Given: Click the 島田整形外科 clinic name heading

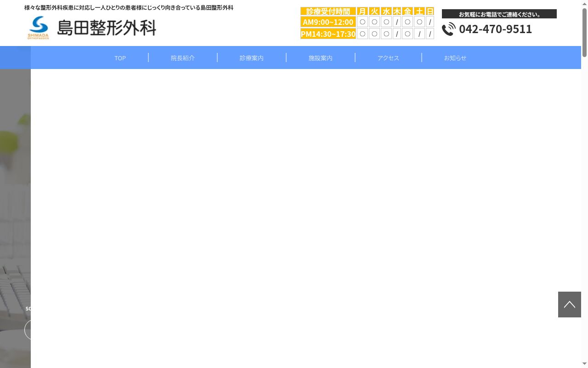Looking at the screenshot, I should point(107,28).
